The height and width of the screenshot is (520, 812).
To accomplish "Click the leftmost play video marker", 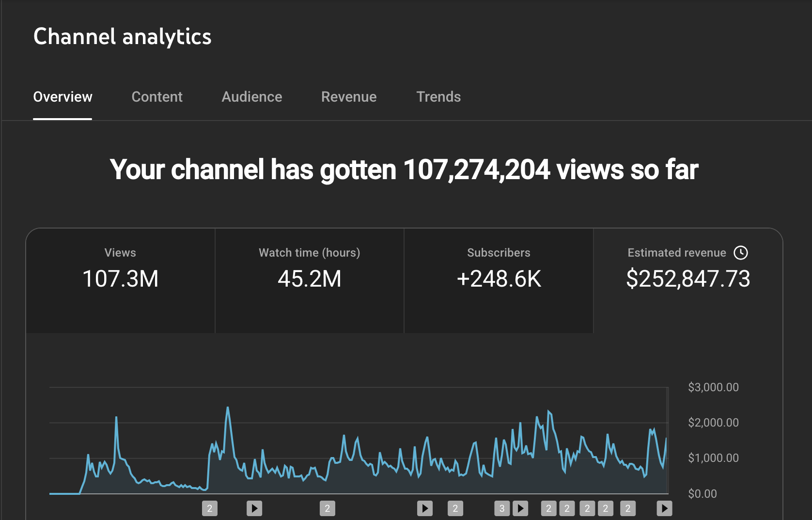I will click(254, 508).
